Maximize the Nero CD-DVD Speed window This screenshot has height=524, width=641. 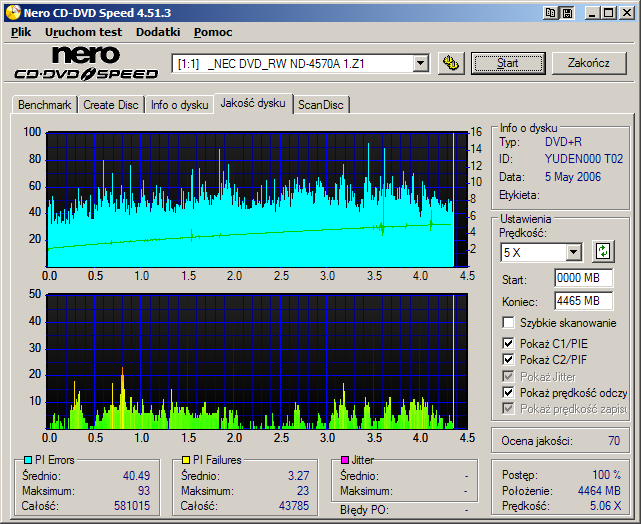(608, 13)
